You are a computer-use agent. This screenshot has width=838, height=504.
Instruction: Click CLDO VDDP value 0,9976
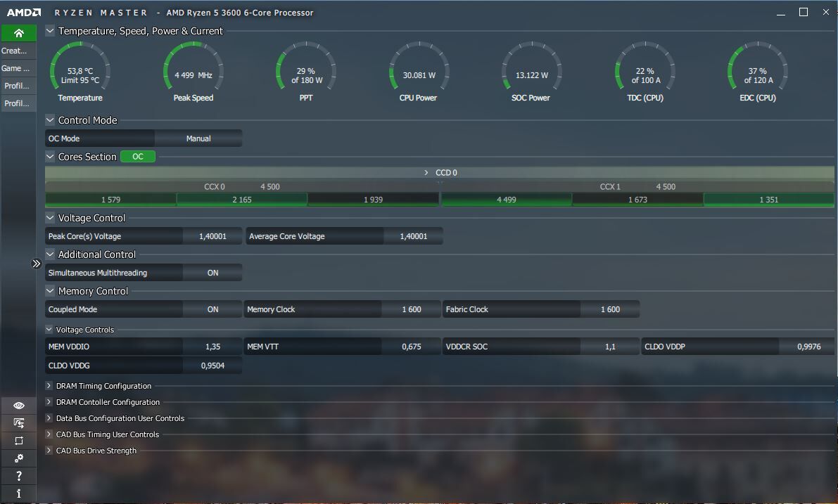[808, 347]
